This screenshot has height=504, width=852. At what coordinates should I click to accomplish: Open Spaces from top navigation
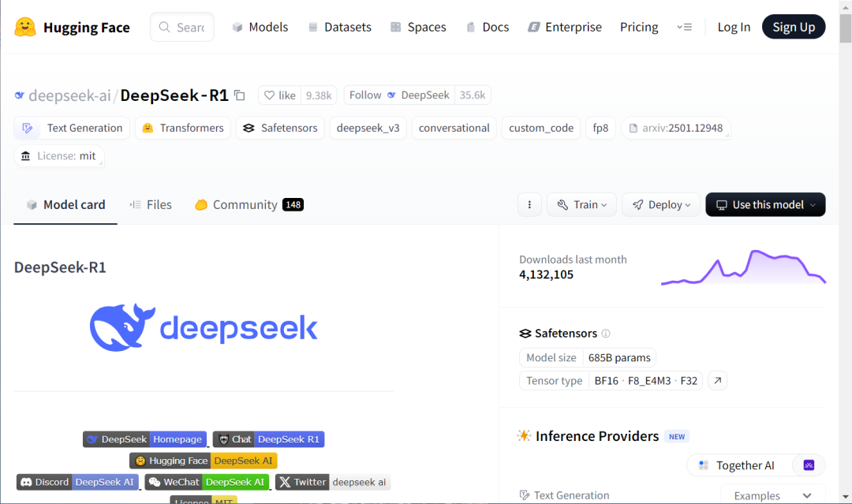pos(418,27)
